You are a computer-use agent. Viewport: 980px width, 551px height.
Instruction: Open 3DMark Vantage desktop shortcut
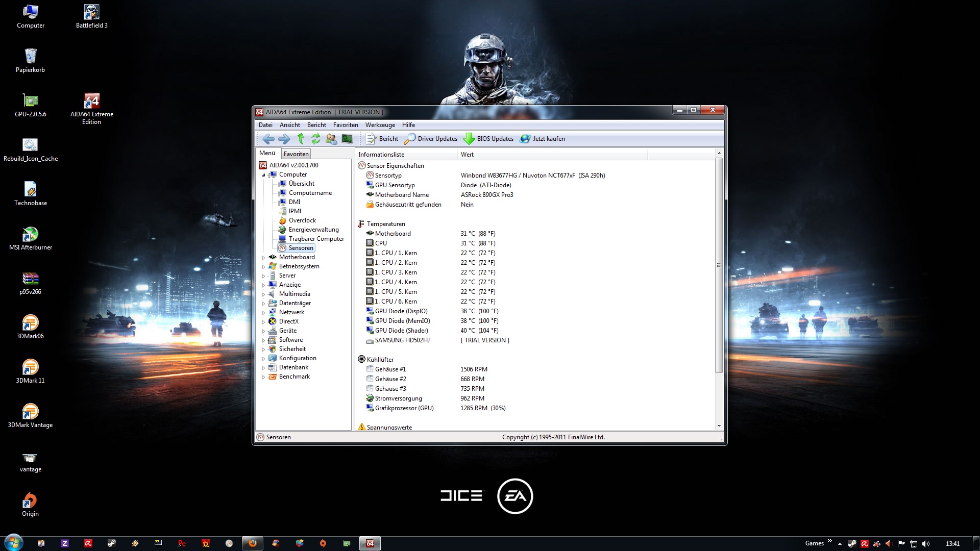click(30, 416)
